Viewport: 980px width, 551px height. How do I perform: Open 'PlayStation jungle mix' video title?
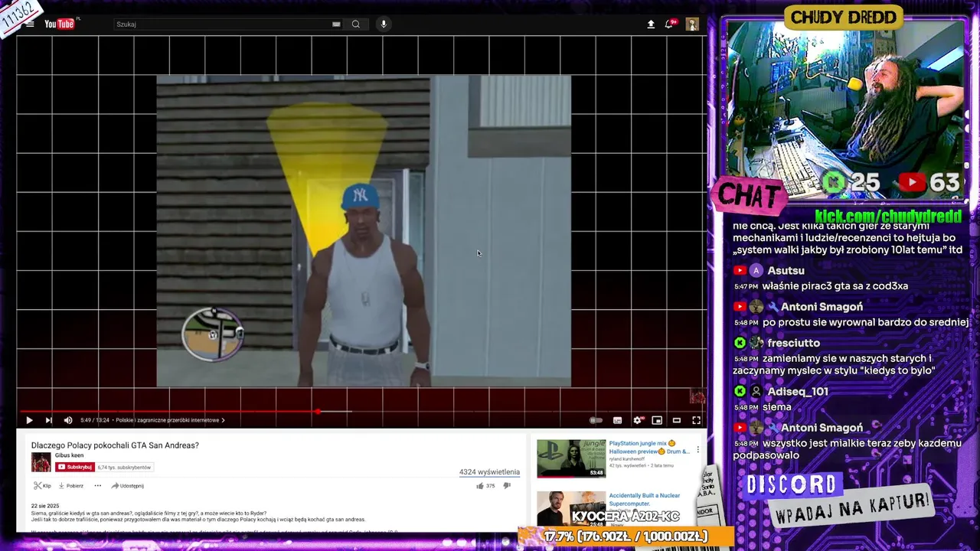[649, 448]
